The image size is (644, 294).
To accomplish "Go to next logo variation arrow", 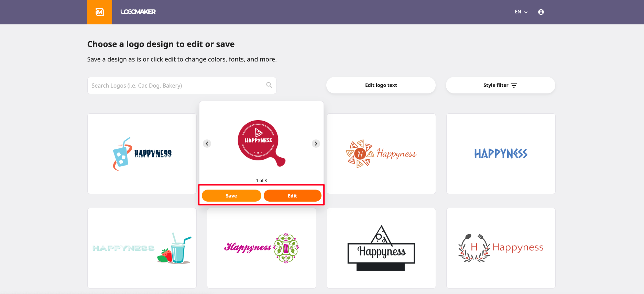I will click(316, 144).
